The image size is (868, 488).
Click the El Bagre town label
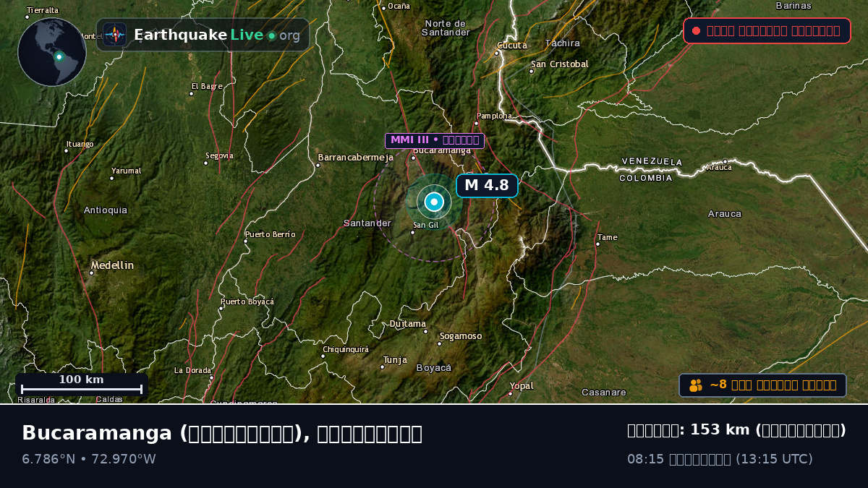[x=207, y=86]
